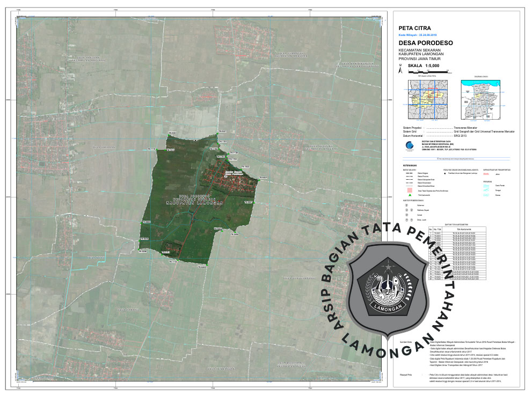Click the Diagram Lokasi inset map
Image resolution: width=532 pixels, height=396 pixels.
click(481, 99)
